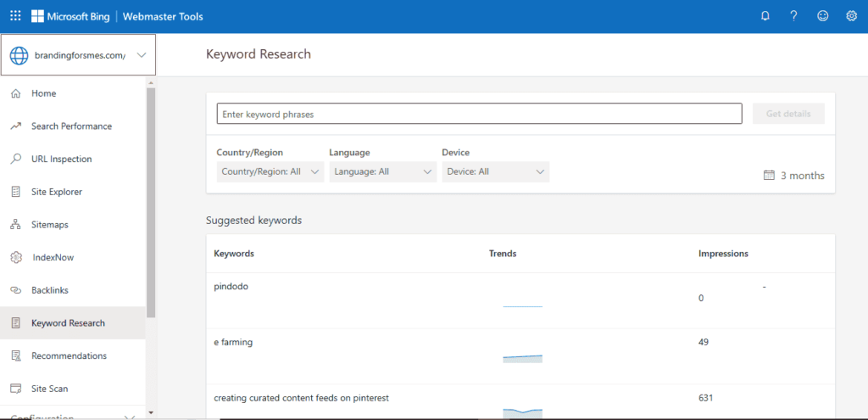Click the 3 months date range
Image resolution: width=868 pixels, height=420 pixels.
pos(802,176)
